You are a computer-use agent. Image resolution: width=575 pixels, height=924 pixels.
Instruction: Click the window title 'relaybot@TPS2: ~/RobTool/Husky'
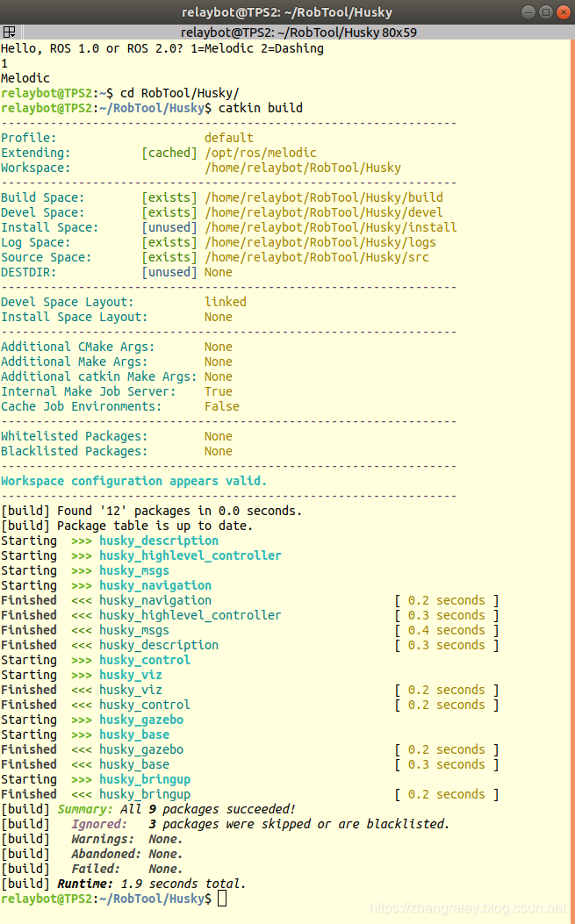tap(286, 11)
